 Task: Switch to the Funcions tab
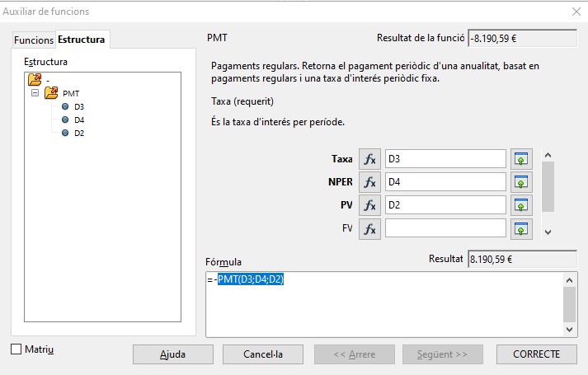coord(34,40)
